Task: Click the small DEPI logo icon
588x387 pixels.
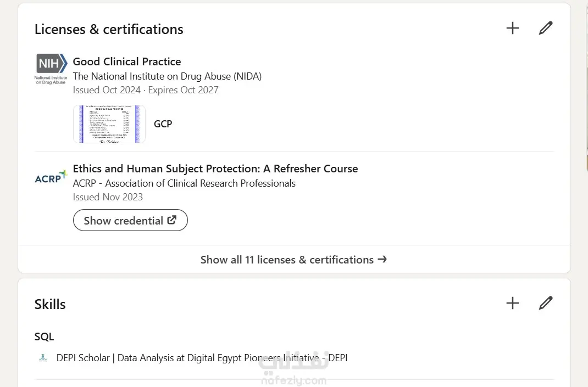Action: pos(43,358)
